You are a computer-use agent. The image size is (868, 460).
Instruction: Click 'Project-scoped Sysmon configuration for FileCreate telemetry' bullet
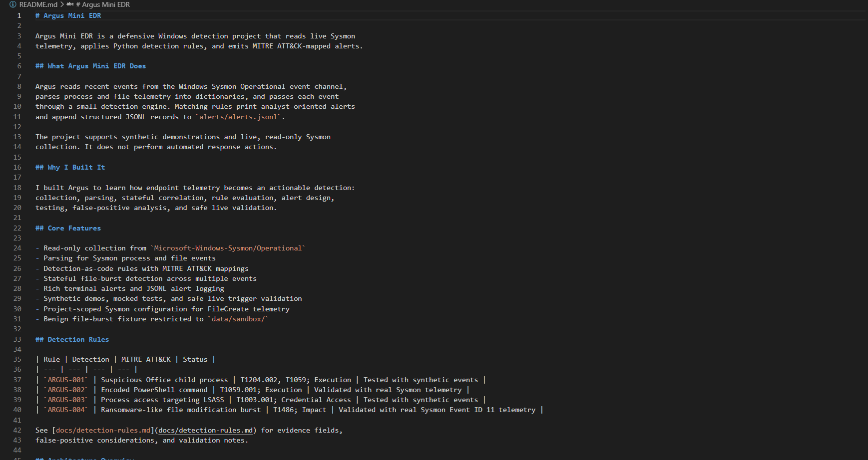tap(166, 309)
